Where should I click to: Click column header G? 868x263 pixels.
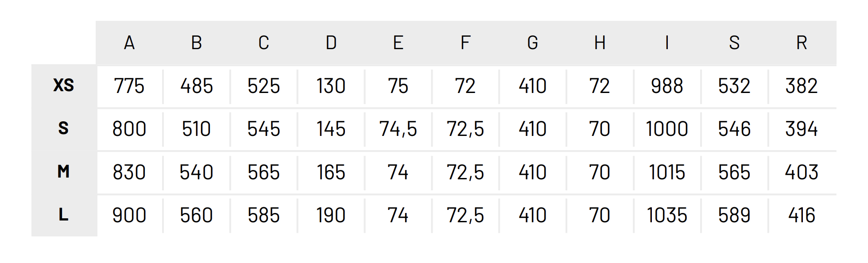(533, 43)
